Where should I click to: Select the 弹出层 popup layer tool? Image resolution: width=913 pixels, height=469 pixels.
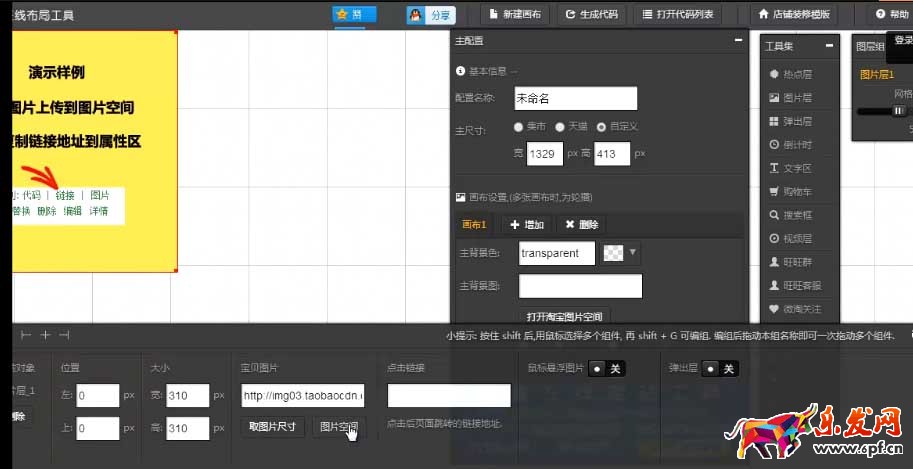pos(790,121)
